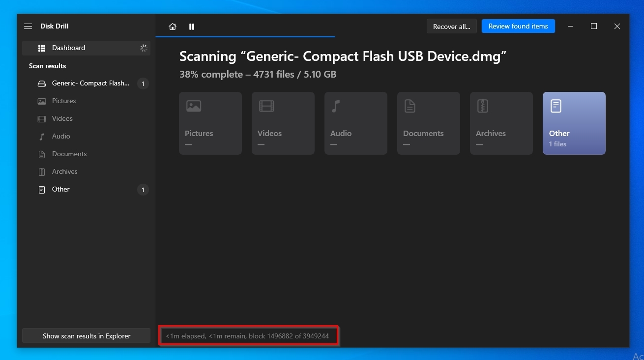Open the hamburger menu
This screenshot has height=360, width=644.
pyautogui.click(x=28, y=26)
